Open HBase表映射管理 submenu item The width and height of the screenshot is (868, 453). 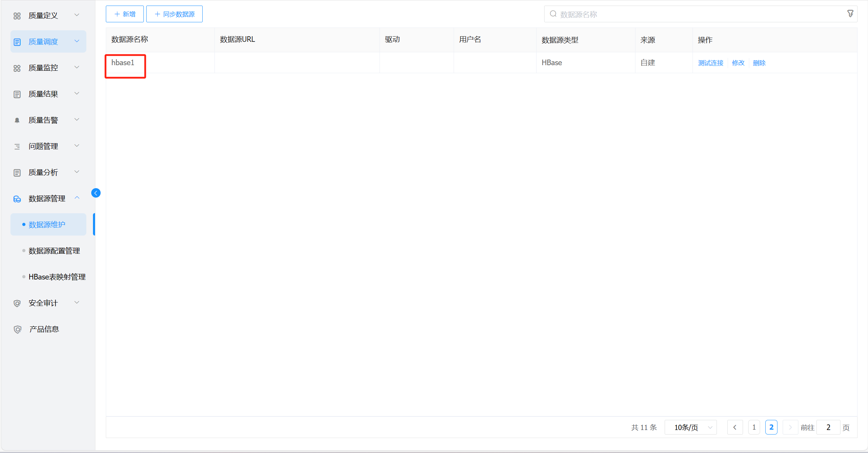pyautogui.click(x=57, y=277)
